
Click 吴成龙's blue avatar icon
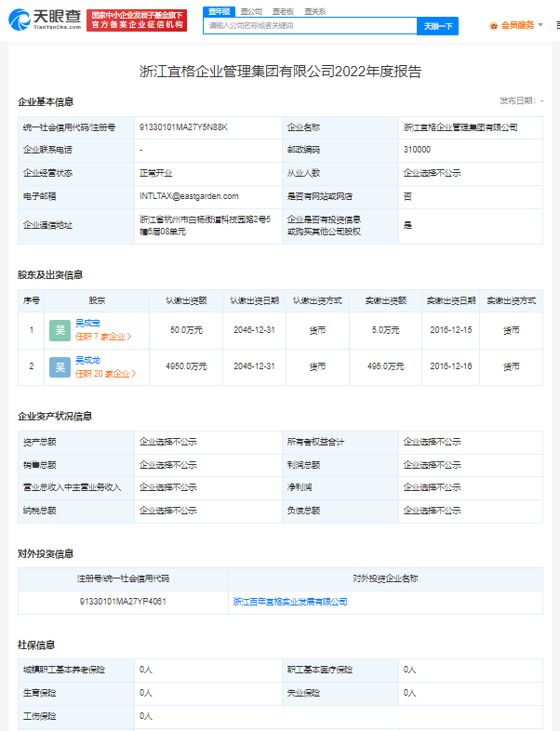60,367
